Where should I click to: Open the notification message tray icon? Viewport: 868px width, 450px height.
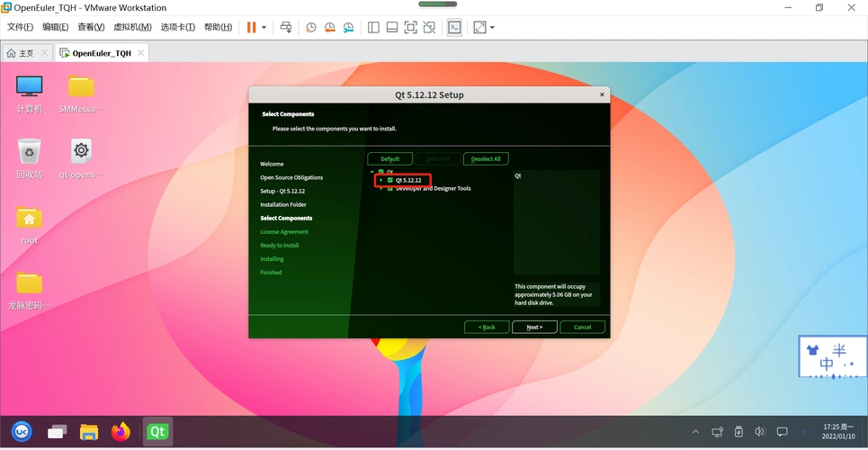coord(782,432)
